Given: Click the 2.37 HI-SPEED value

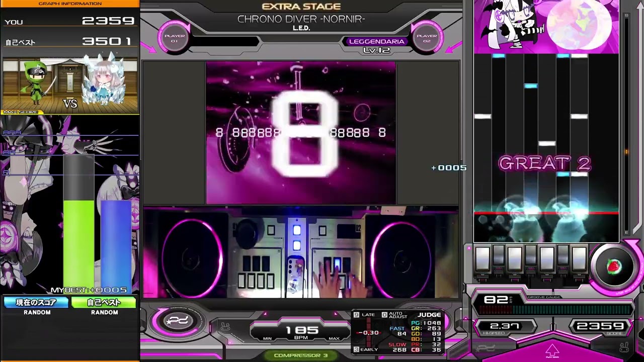Looking at the screenshot, I should pos(505,326).
